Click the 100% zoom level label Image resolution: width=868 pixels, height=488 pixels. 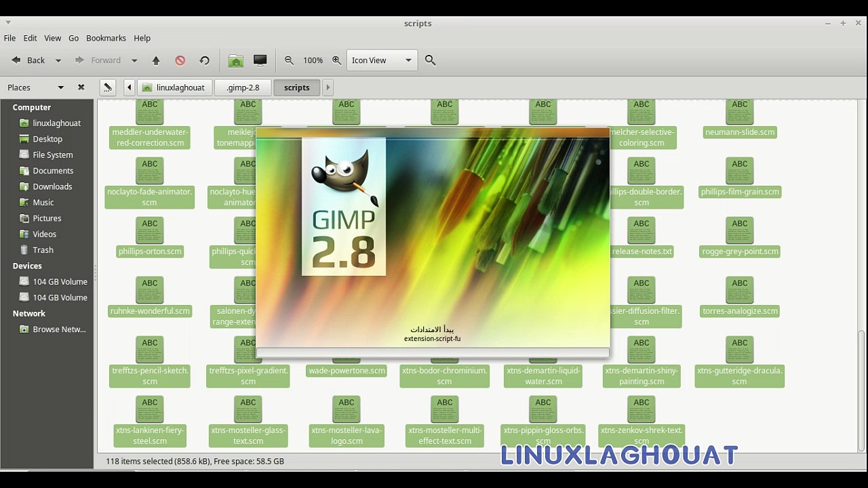pos(313,60)
